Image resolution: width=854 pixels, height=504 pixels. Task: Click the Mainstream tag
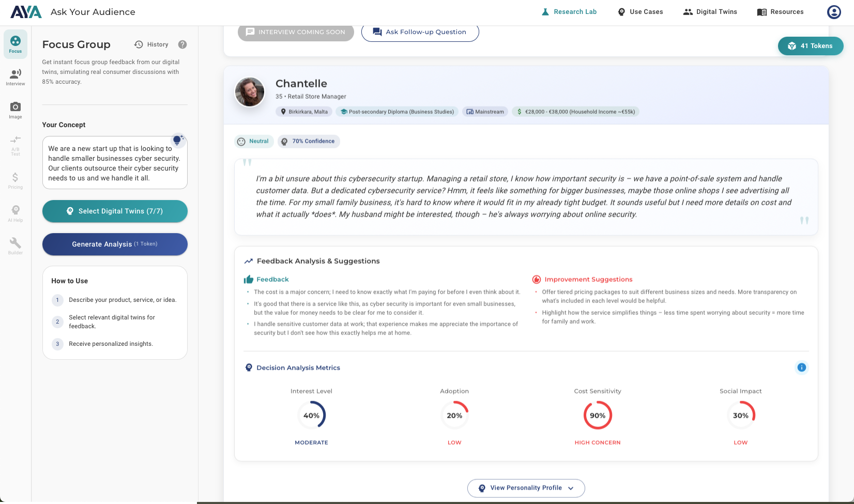485,112
